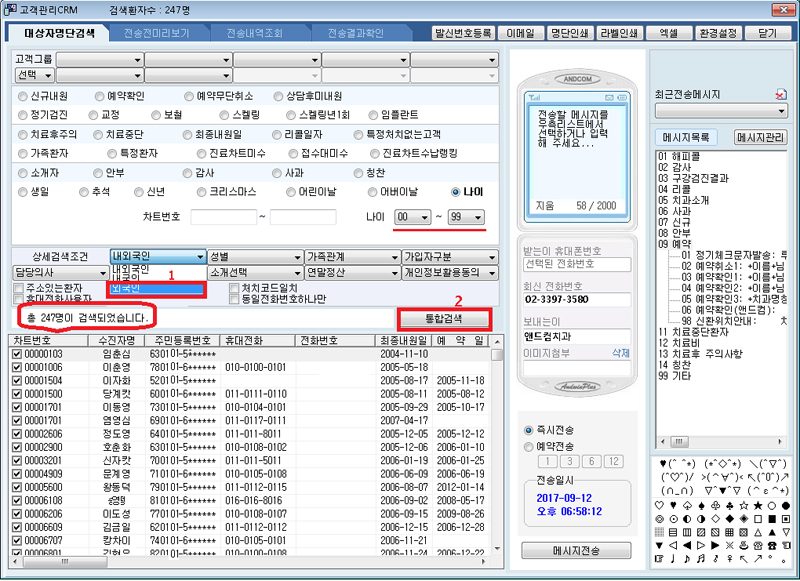
Task: Choose the 예약전송 scheduled send option
Action: [x=529, y=446]
